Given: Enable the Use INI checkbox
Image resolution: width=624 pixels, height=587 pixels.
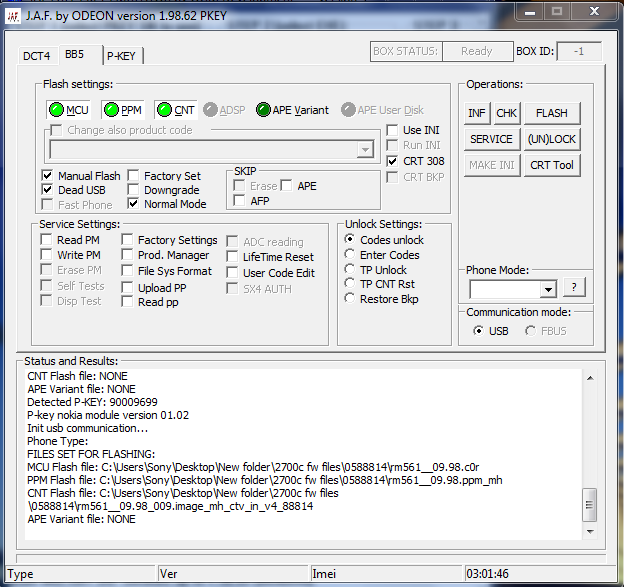Looking at the screenshot, I should point(392,130).
